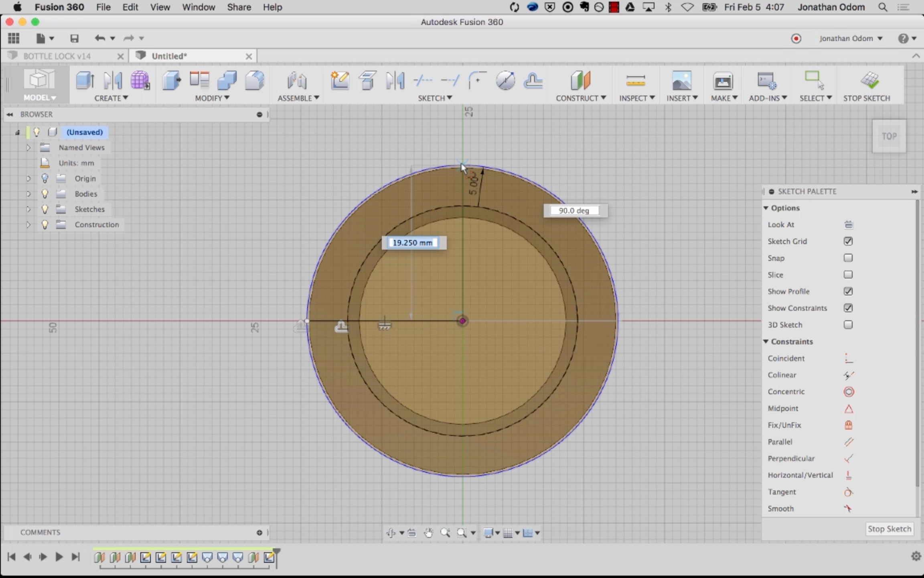Hide the Bodies folder via lightbulb
This screenshot has width=924, height=578.
pos(45,194)
